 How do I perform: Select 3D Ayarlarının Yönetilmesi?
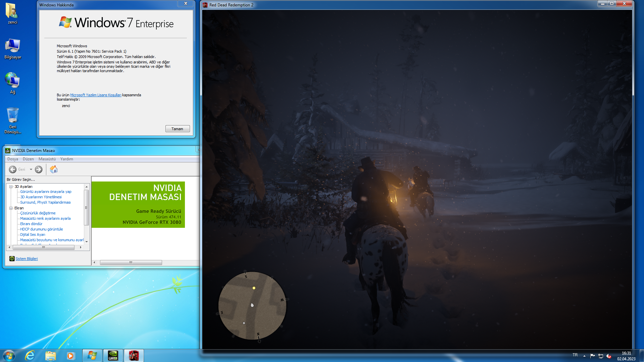pos(41,197)
